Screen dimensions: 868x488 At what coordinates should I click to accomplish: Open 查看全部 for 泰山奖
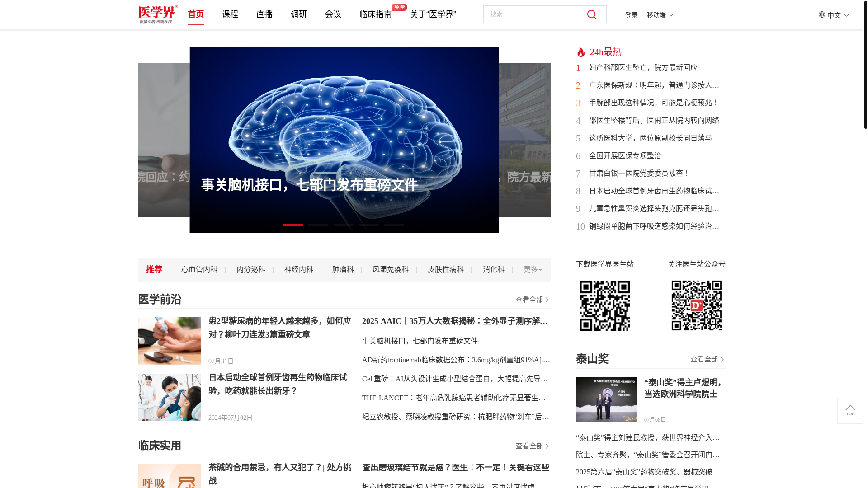pyautogui.click(x=708, y=359)
